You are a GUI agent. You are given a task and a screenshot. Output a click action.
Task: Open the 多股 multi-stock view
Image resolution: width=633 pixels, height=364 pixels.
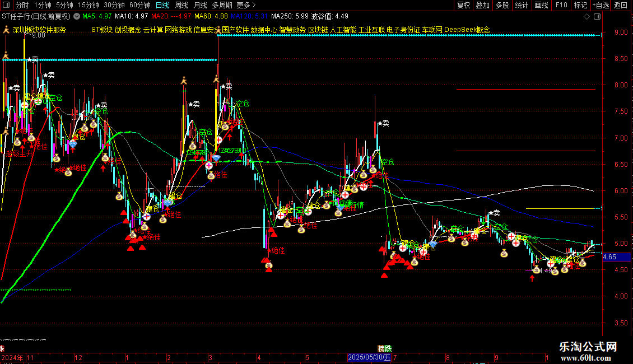point(502,5)
